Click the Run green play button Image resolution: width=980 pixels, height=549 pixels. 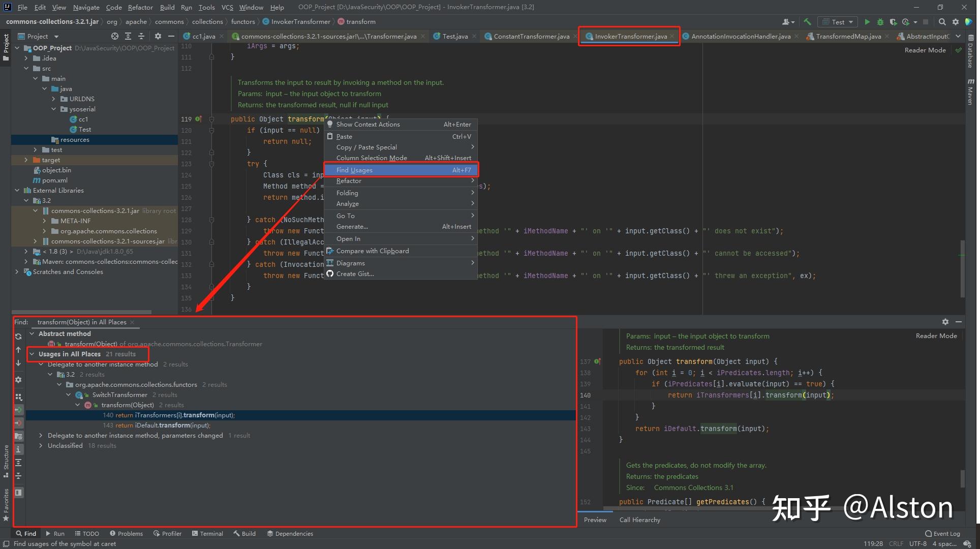pos(867,22)
